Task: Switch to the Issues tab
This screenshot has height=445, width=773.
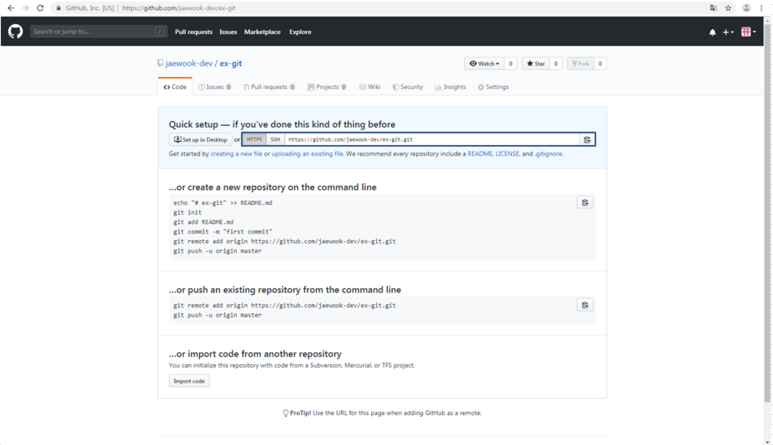Action: click(x=214, y=87)
